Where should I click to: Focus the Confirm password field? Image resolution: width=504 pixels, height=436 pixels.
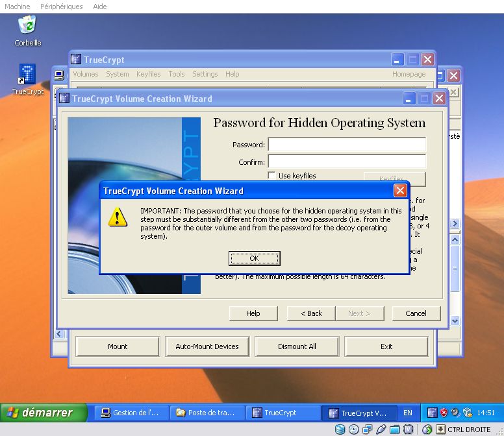coord(347,162)
